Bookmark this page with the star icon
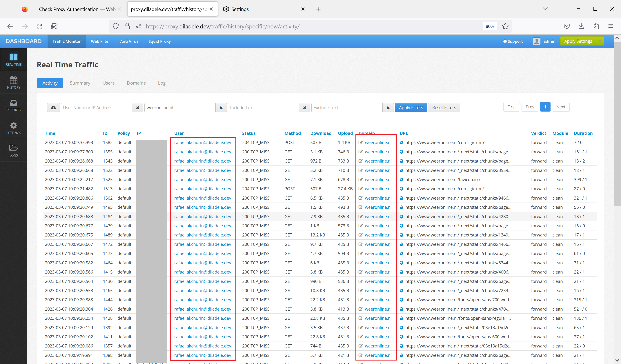621x364 pixels. pyautogui.click(x=505, y=26)
